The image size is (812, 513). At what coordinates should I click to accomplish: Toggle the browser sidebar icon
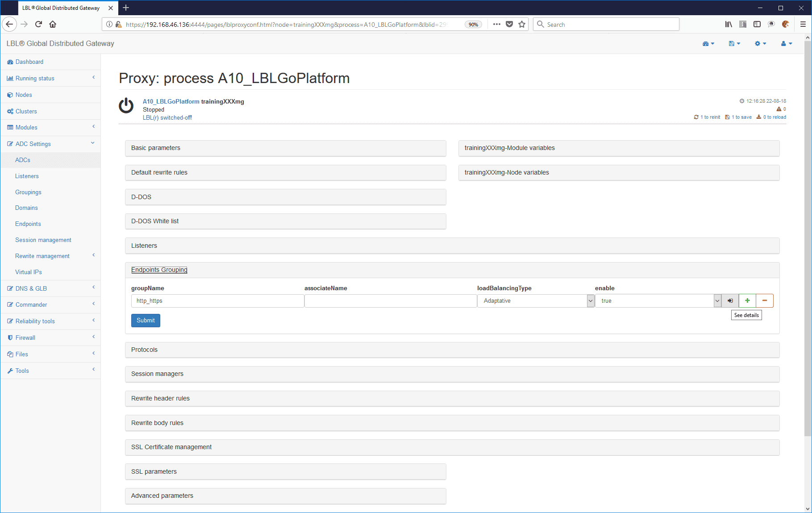click(x=757, y=24)
